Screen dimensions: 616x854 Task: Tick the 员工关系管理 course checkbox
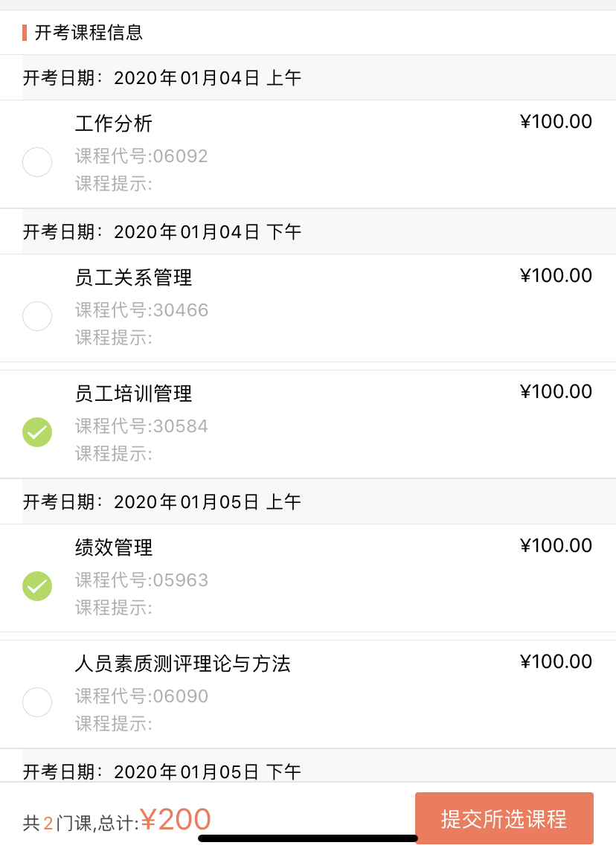click(37, 316)
